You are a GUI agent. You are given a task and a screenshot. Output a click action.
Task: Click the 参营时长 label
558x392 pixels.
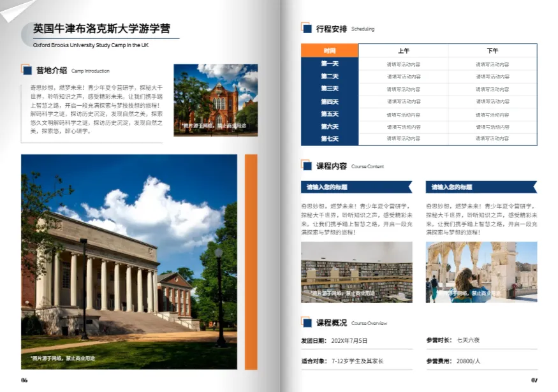point(439,340)
